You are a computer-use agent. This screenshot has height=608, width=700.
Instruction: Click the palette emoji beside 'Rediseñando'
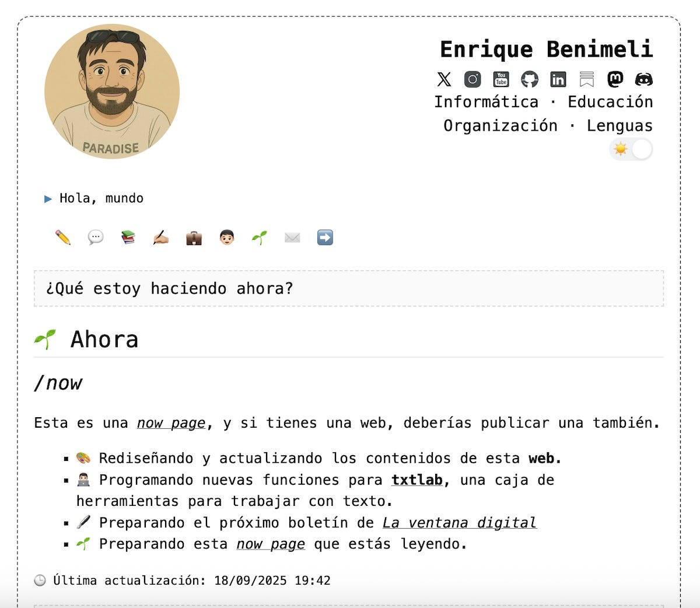83,458
